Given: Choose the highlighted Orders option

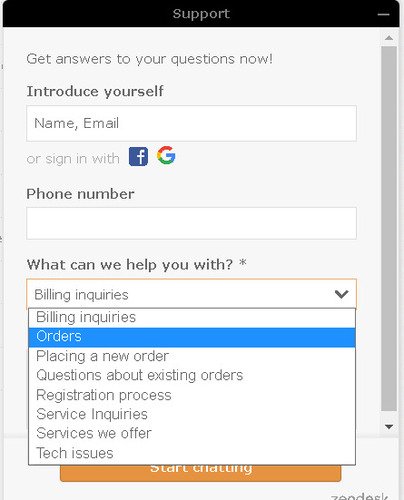Looking at the screenshot, I should 192,337.
